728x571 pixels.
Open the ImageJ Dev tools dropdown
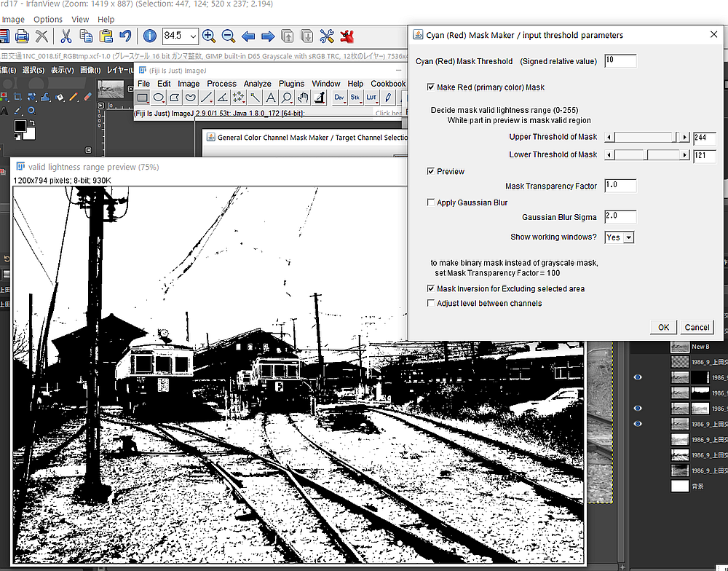[339, 98]
